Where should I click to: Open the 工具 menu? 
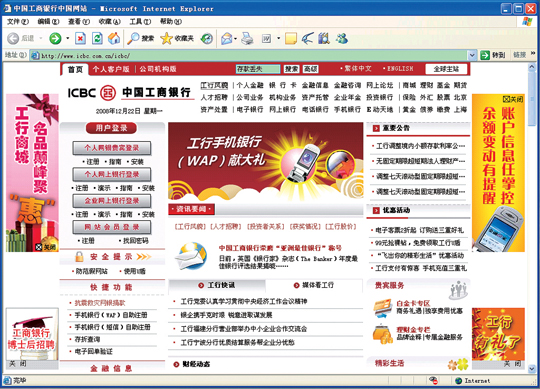tap(140, 22)
